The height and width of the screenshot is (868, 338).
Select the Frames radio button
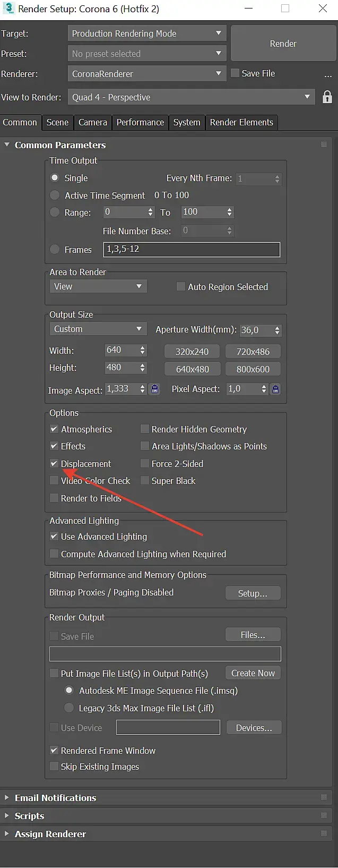55,249
